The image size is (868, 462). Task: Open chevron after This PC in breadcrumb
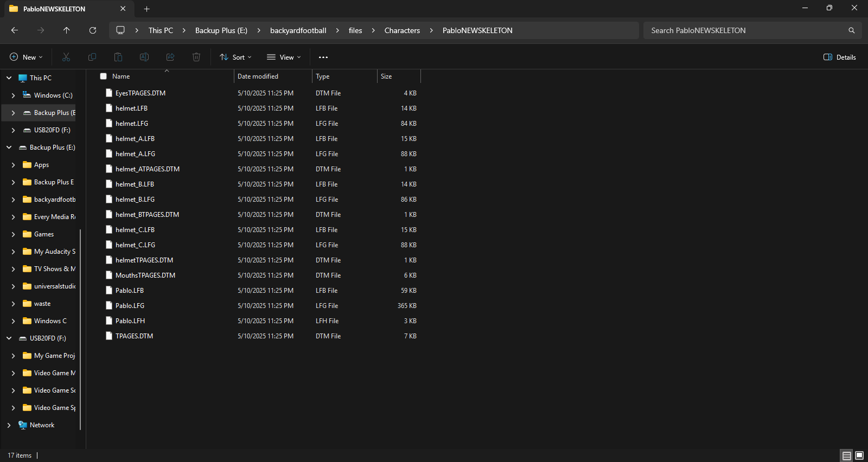(x=184, y=30)
